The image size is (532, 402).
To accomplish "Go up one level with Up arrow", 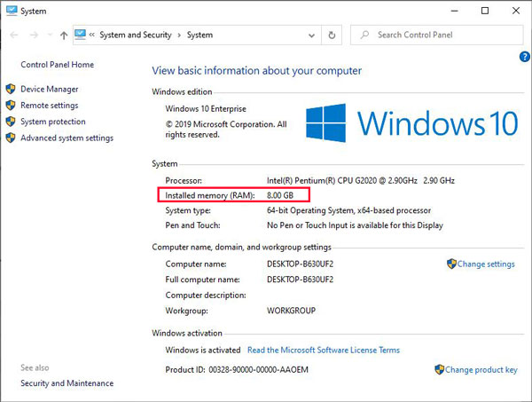I will click(x=64, y=35).
